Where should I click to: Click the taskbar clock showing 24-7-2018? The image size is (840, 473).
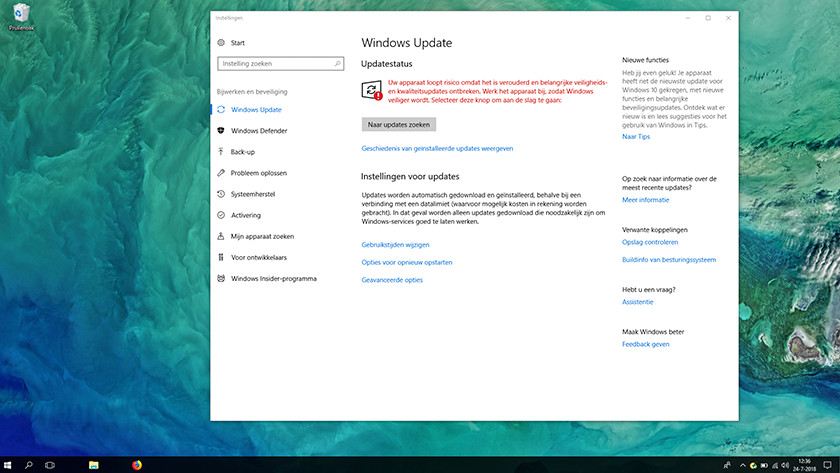click(804, 465)
